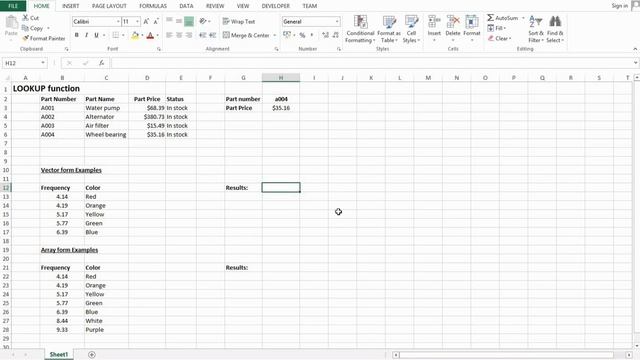Toggle Wrap Text
Viewport: 640px width, 360px height.
(239, 21)
